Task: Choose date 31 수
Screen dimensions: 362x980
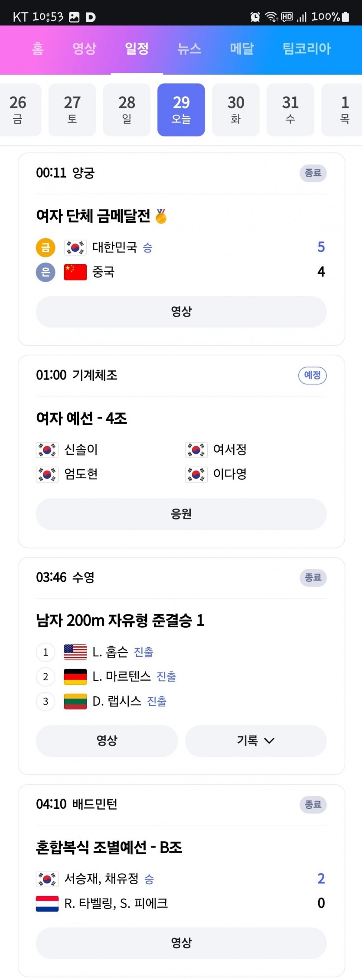Action: pos(290,110)
